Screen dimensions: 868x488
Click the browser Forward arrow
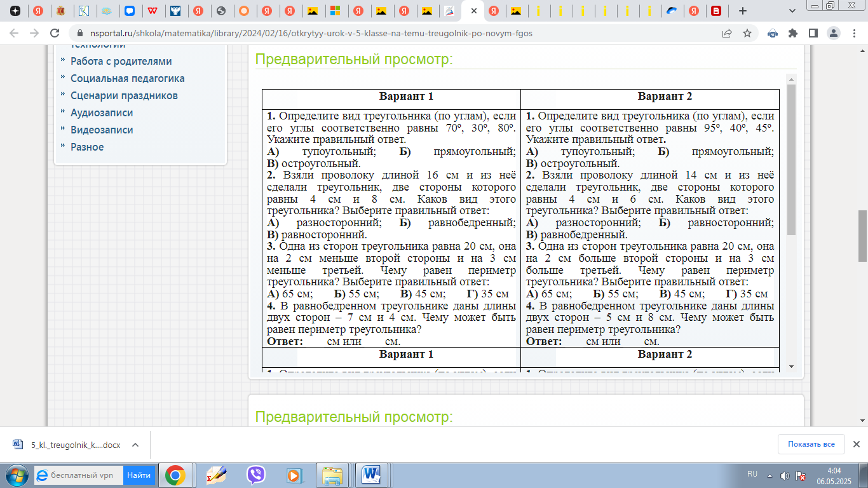34,33
